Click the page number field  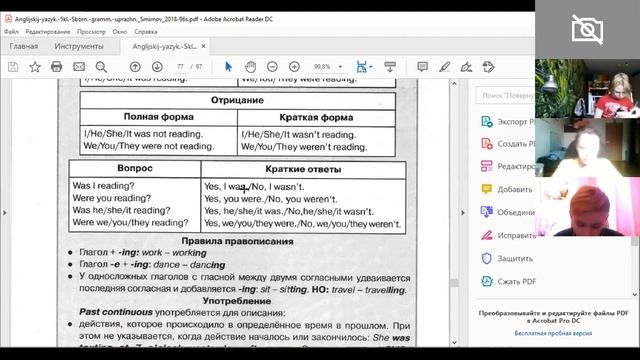coord(180,67)
